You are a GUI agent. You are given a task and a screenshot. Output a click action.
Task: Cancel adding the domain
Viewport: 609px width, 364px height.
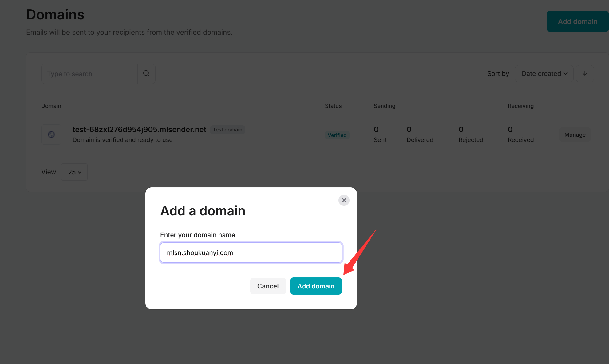coord(268,286)
